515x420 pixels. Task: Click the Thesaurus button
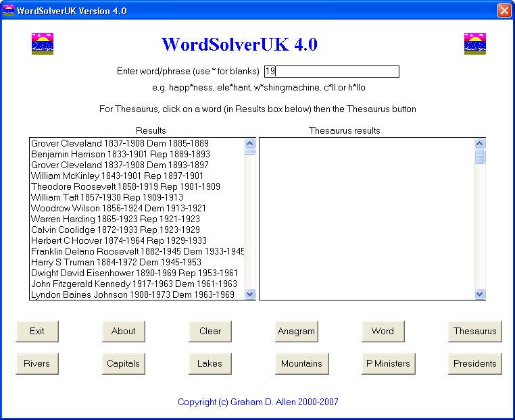point(474,331)
